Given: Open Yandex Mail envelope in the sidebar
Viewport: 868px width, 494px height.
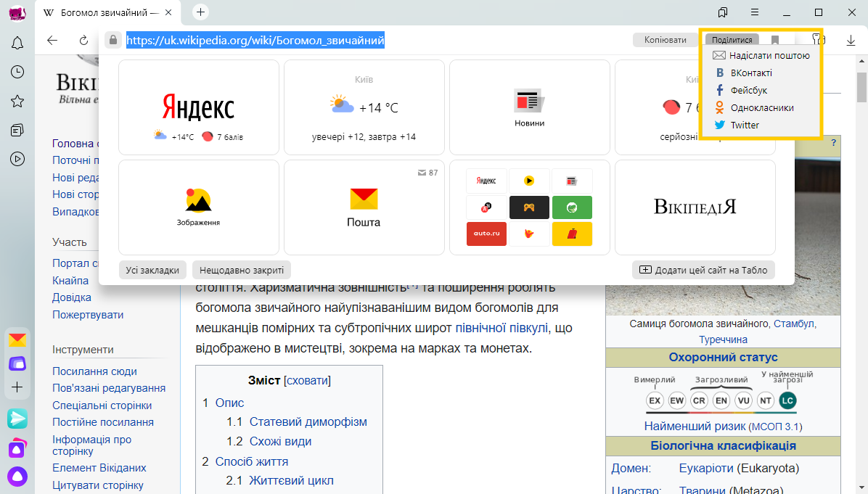Looking at the screenshot, I should pyautogui.click(x=17, y=339).
